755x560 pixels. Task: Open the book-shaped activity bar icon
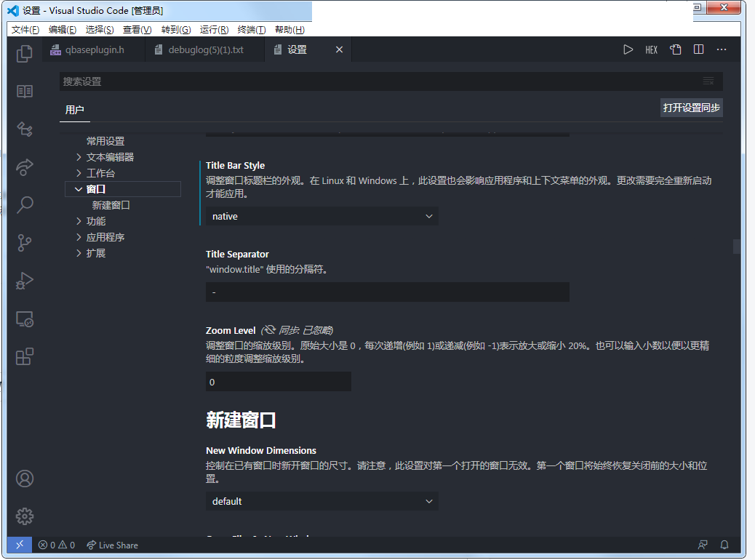pyautogui.click(x=25, y=91)
